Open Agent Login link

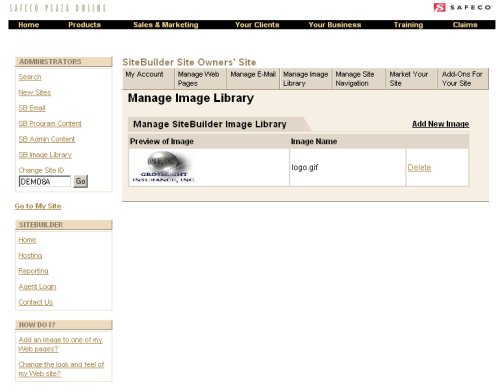point(37,287)
